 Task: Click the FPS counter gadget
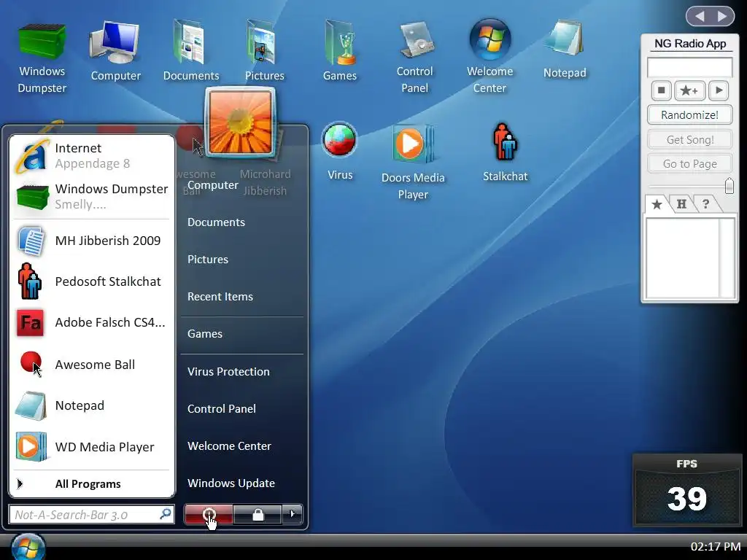click(686, 490)
